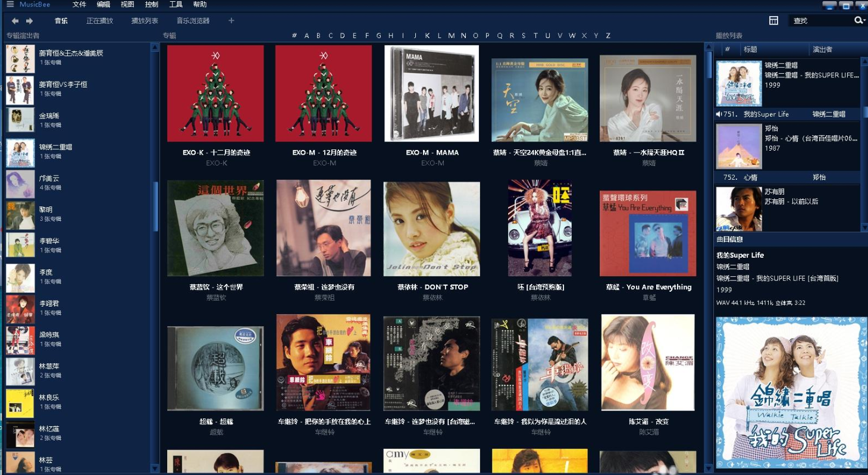The image size is (868, 475).
Task: Open the 编辑 menu
Action: 104,5
